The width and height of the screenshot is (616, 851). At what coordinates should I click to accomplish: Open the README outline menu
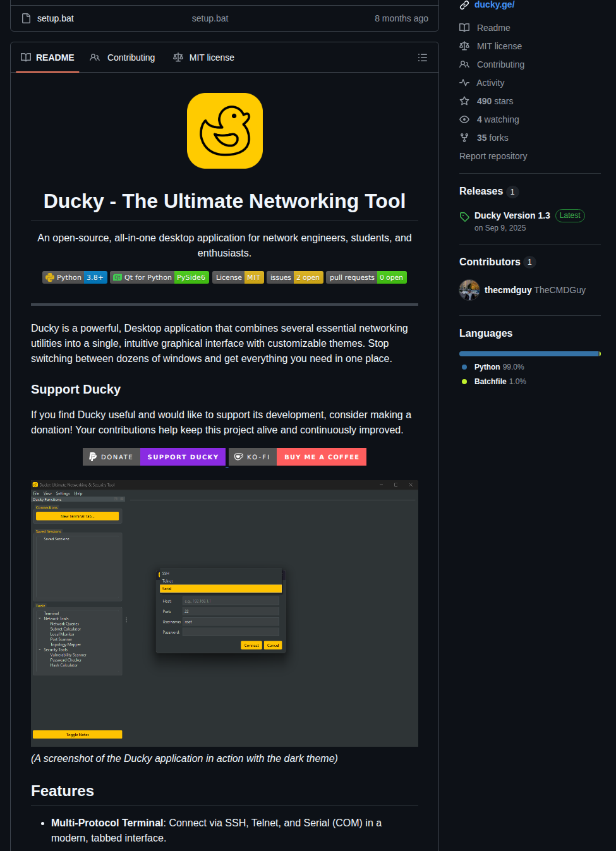(423, 57)
